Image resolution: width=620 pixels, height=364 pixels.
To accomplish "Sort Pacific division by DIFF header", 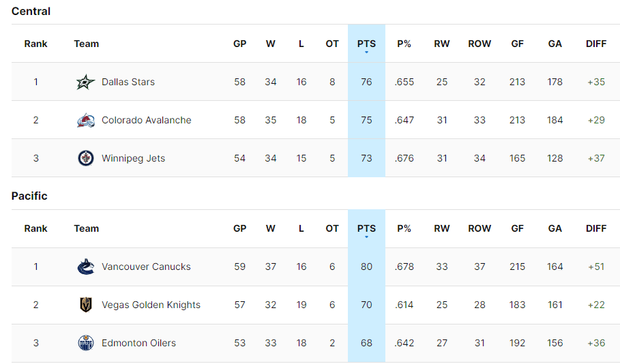I will click(x=595, y=228).
